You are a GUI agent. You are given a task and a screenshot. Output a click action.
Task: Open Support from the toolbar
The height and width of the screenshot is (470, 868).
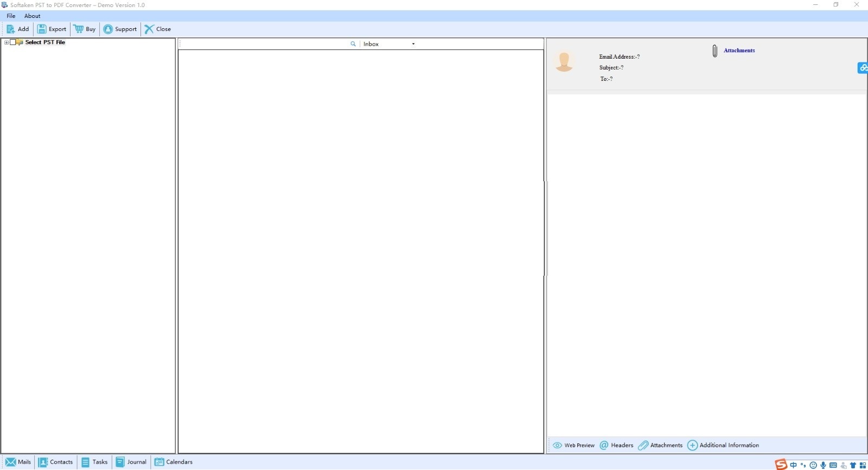pos(120,29)
